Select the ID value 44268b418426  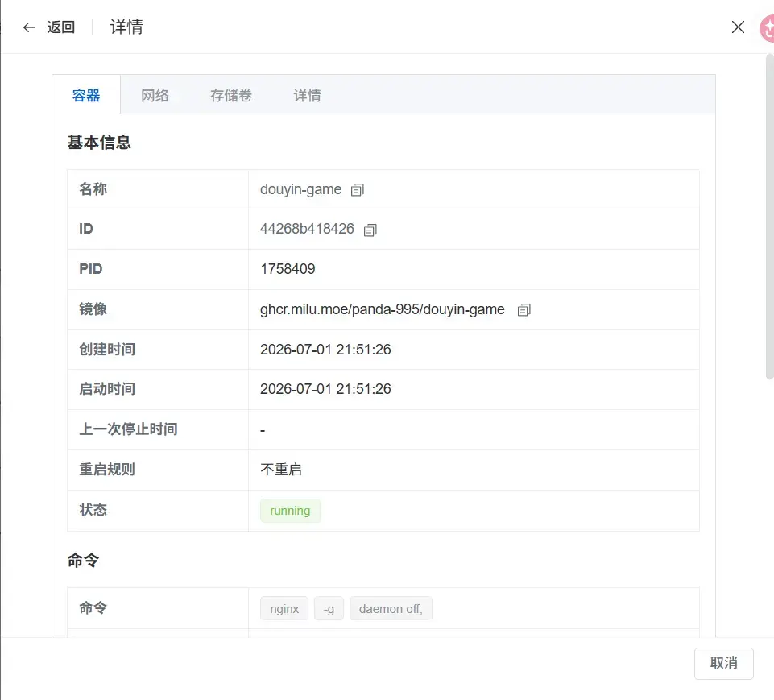coord(307,229)
